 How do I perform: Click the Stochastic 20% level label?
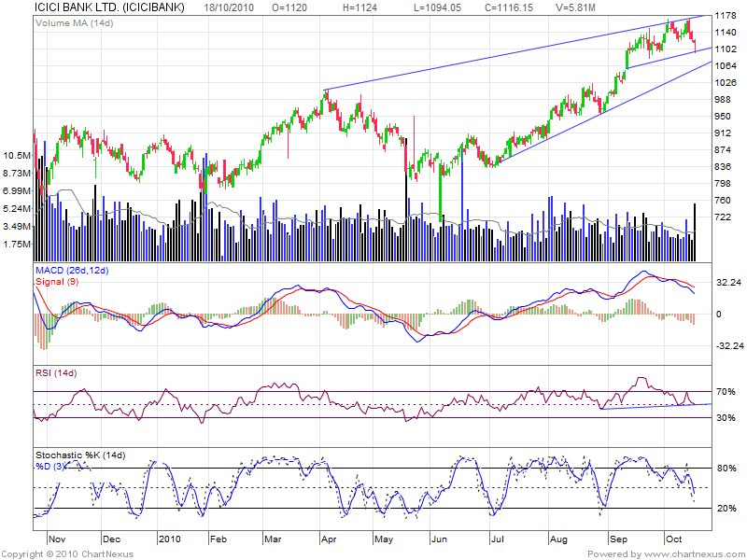click(726, 509)
